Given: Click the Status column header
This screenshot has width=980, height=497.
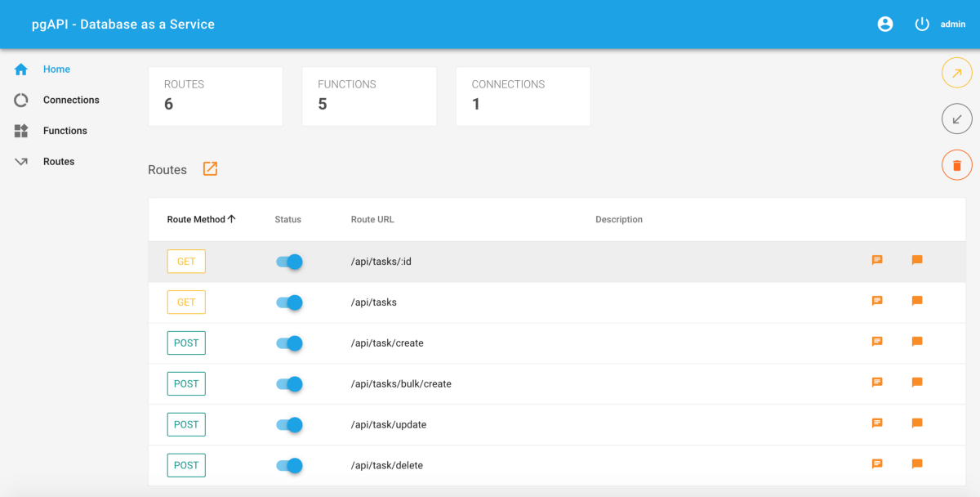Looking at the screenshot, I should tap(288, 219).
